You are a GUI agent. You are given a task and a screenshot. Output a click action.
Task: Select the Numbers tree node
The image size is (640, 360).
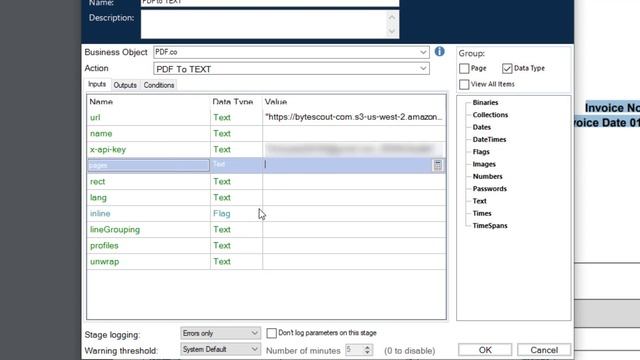click(x=487, y=176)
